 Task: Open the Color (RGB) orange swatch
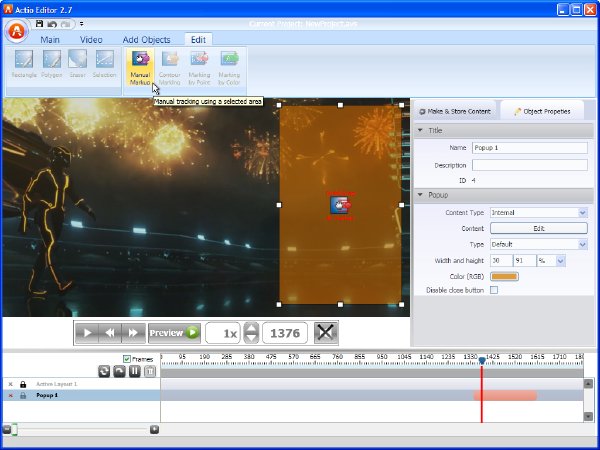504,276
